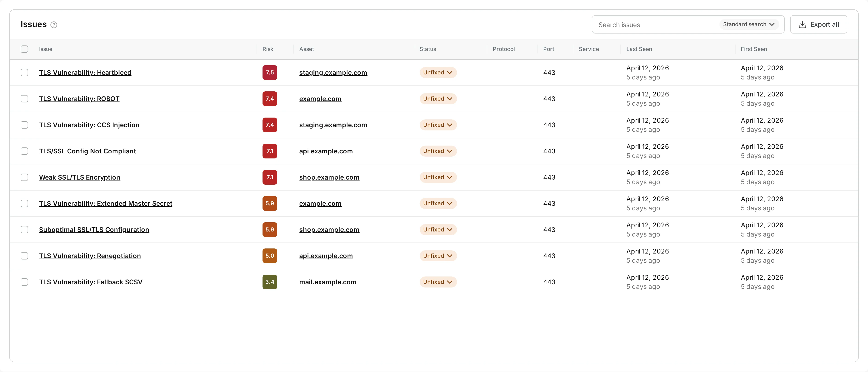Screen dimensions: 868x372
Task: Open TLS Vulnerability: Extended Master Secret link
Action: 106,203
